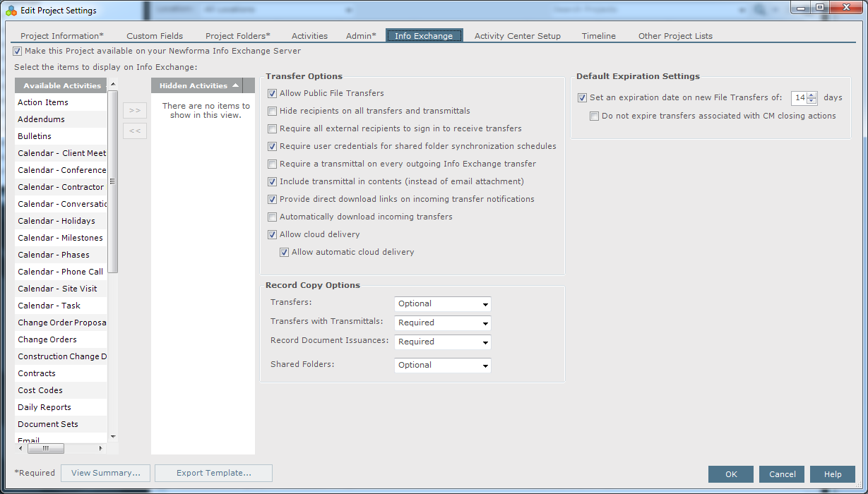Viewport: 868px width, 494px height.
Task: Select Action Items in Available Activities
Action: pyautogui.click(x=61, y=102)
